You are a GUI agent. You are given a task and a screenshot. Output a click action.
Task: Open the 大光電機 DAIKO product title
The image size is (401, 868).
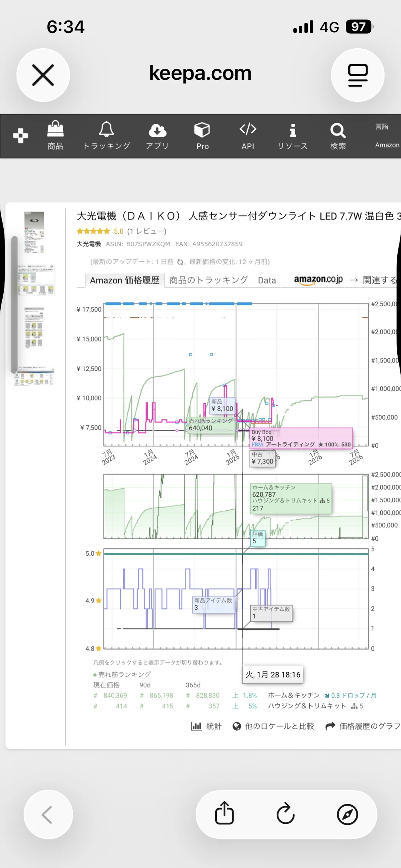pos(238,216)
